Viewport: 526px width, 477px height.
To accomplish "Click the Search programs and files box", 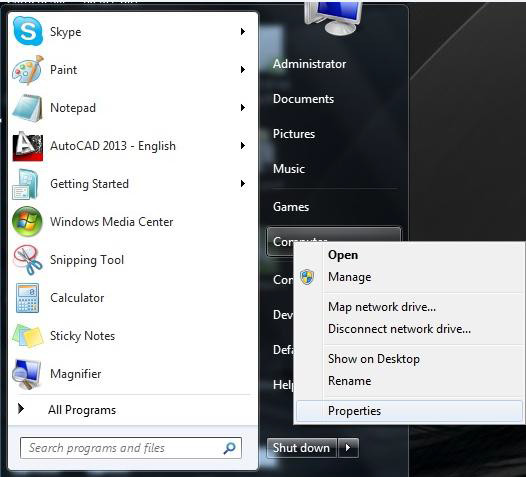I will [131, 448].
